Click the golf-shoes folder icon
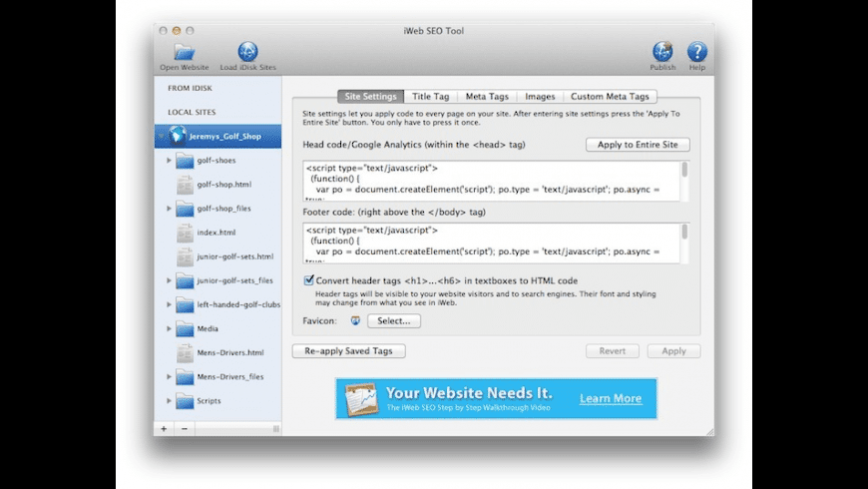The width and height of the screenshot is (868, 489). coord(185,161)
